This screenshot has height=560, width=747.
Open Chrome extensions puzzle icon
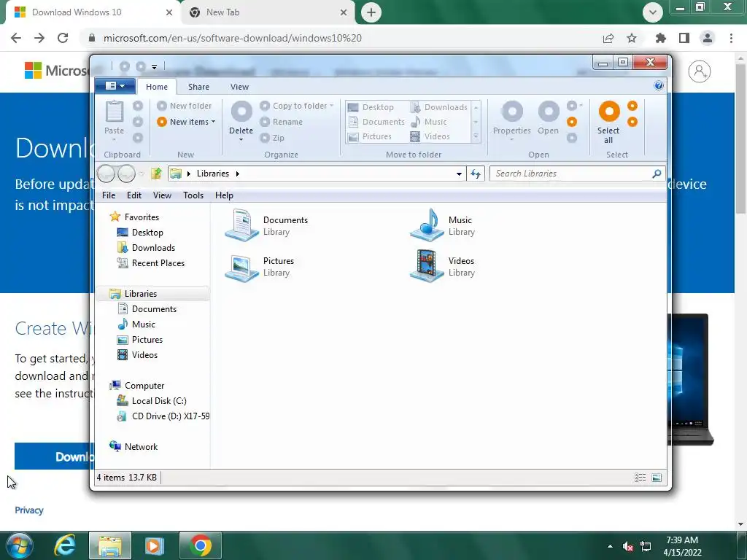(661, 38)
